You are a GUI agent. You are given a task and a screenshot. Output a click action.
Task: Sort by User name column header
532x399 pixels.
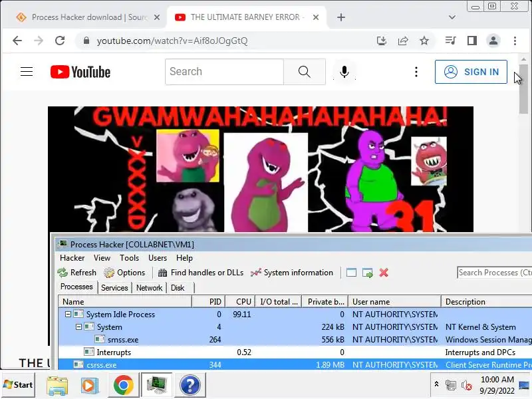tap(394, 302)
